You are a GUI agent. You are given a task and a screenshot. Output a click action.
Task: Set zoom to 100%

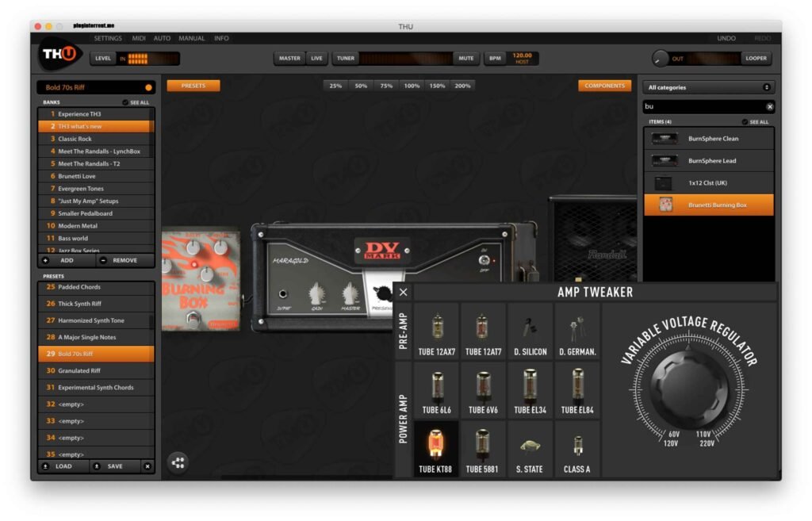(x=412, y=86)
